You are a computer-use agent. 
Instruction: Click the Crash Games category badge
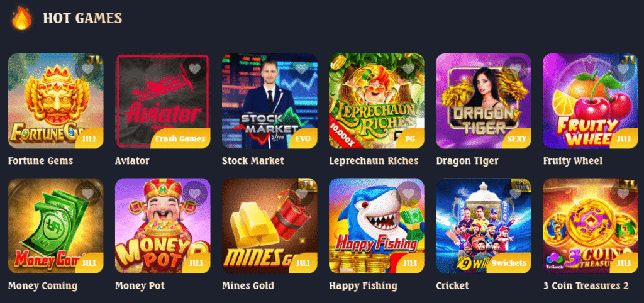click(x=180, y=139)
